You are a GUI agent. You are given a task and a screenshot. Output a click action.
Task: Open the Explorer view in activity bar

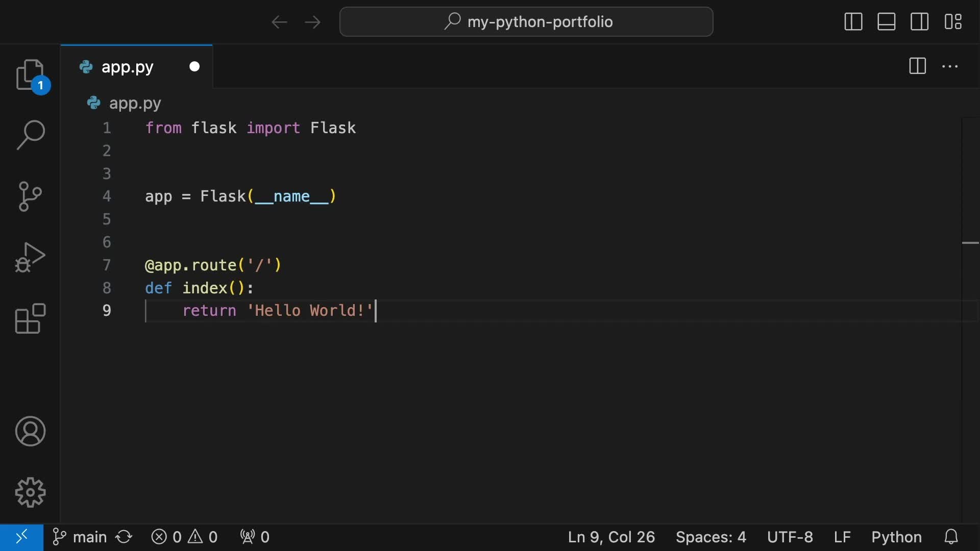click(x=30, y=75)
